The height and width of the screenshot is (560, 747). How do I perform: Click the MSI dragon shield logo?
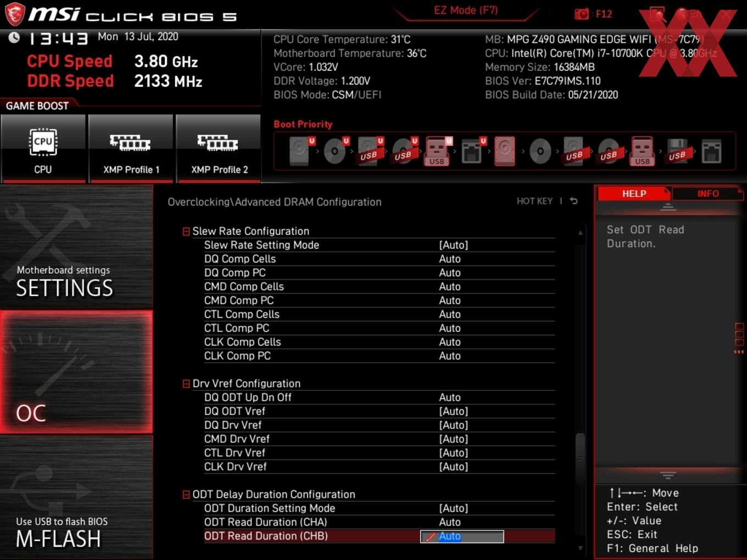15,14
